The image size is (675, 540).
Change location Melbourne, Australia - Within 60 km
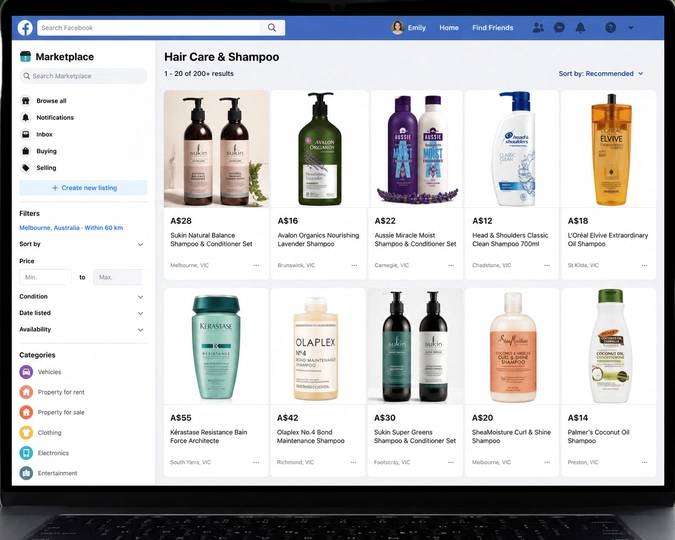point(71,227)
